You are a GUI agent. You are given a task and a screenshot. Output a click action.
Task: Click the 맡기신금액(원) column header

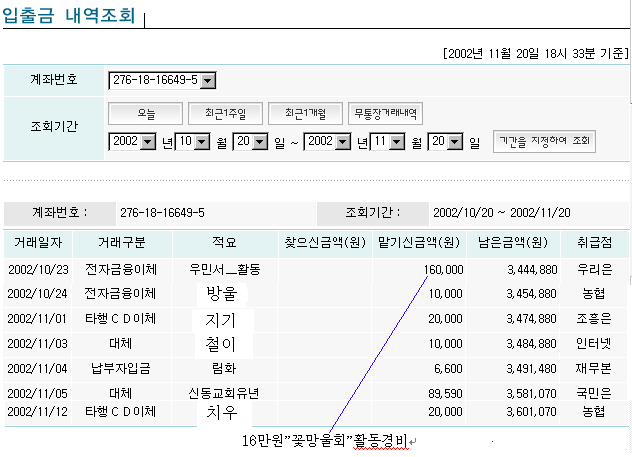tap(420, 242)
